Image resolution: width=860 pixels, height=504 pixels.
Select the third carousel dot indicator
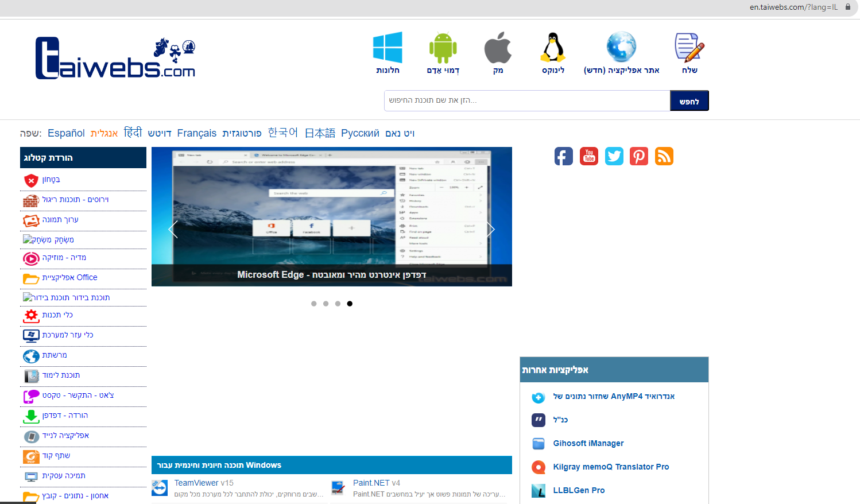[338, 304]
